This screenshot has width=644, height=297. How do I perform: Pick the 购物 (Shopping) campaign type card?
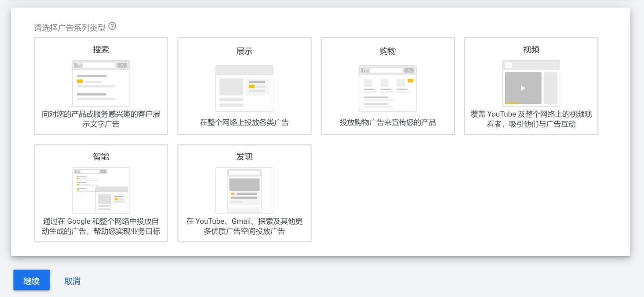click(x=387, y=86)
